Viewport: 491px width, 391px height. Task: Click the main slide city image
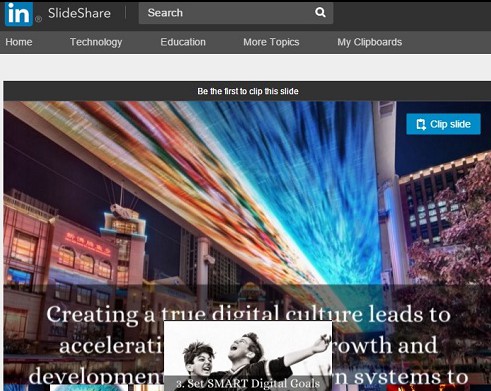tap(247, 200)
